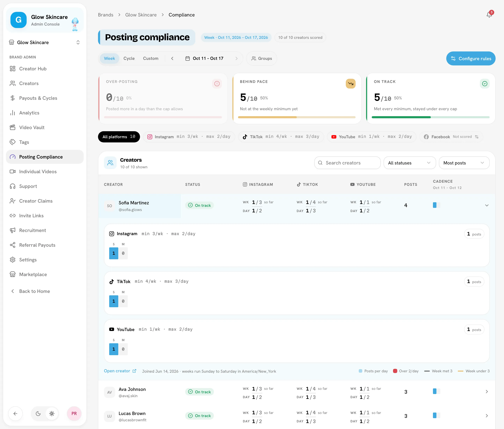Open Marketplace page
Viewport: 504px width, 429px height.
pos(45,274)
